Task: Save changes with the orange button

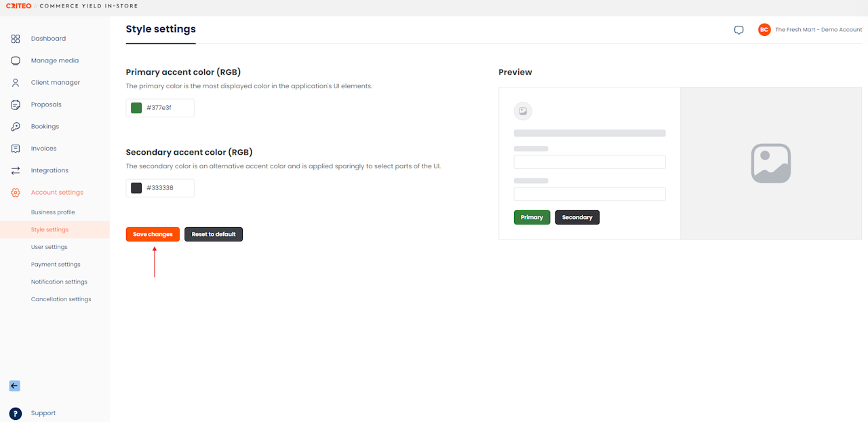Action: [153, 234]
